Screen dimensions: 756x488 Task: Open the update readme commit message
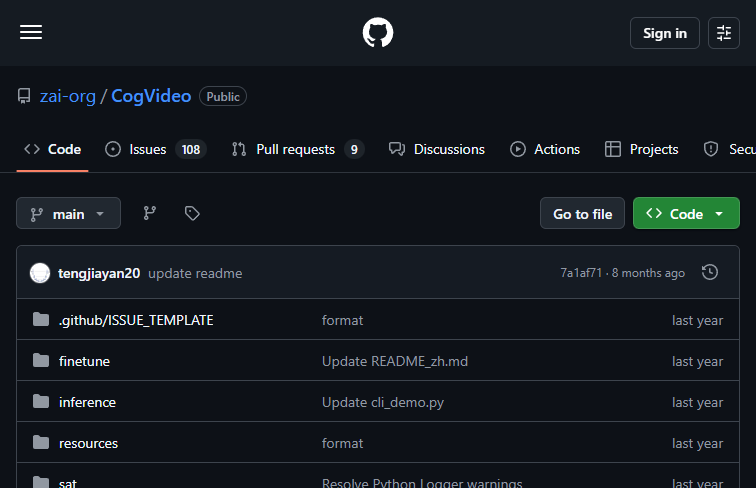pos(195,273)
